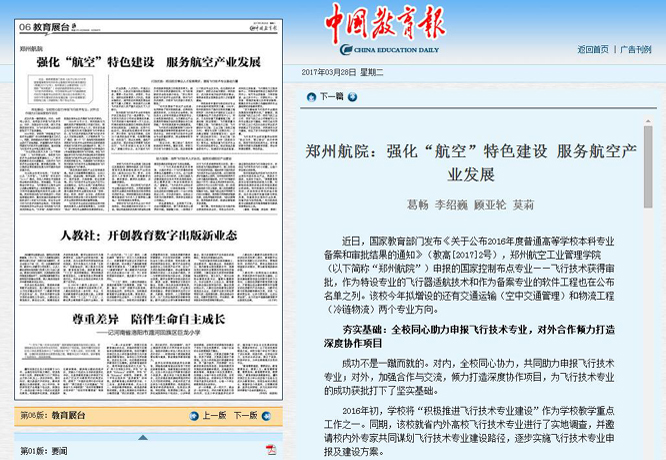Viewport: 666px width, 460px height.
Task: Click the 下一版 next page arrow icon
Action: (266, 416)
